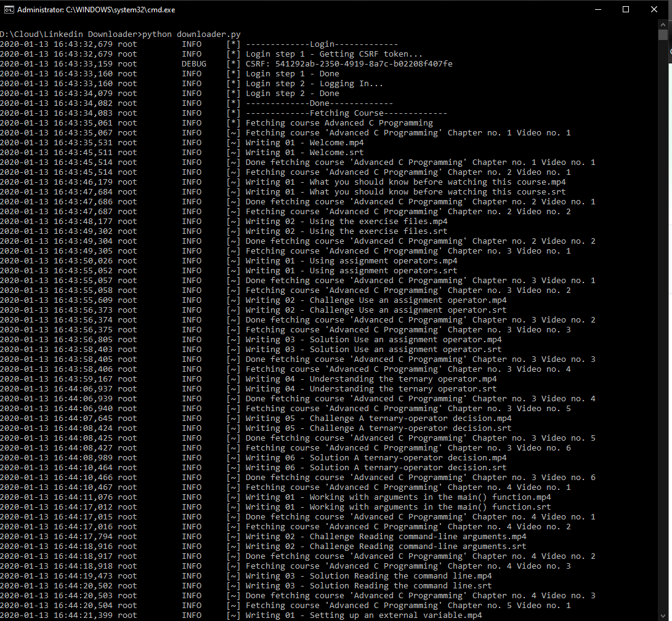The width and height of the screenshot is (672, 621).
Task: Click the line 'Writing 01 - Using assignment operators.mp4'
Action: point(352,261)
